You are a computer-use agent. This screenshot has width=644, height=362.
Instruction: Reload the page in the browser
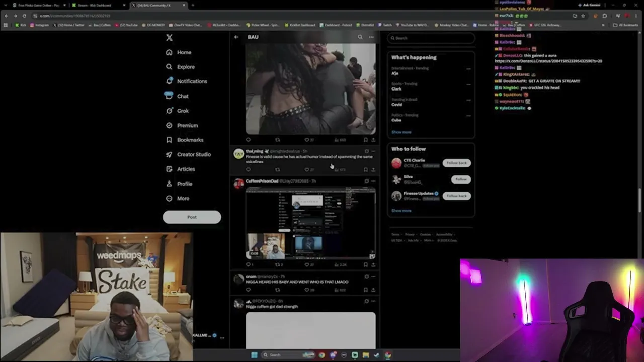coord(24,16)
